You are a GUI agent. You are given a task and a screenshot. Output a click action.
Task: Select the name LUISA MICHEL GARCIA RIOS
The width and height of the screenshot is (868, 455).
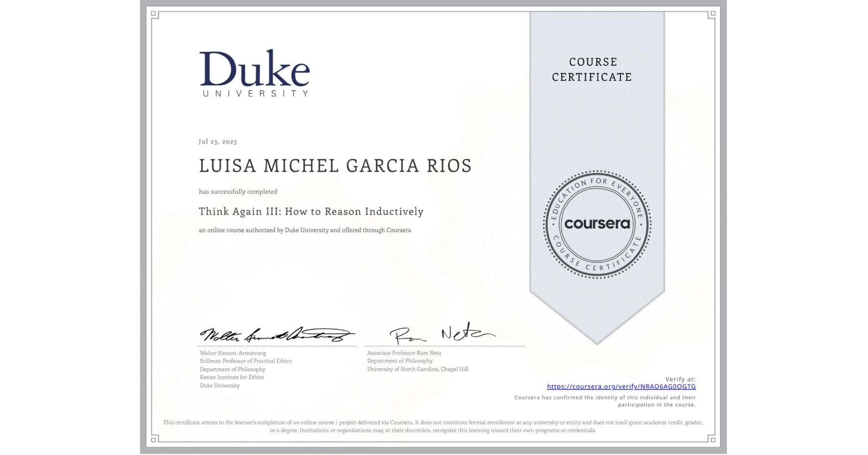[335, 166]
